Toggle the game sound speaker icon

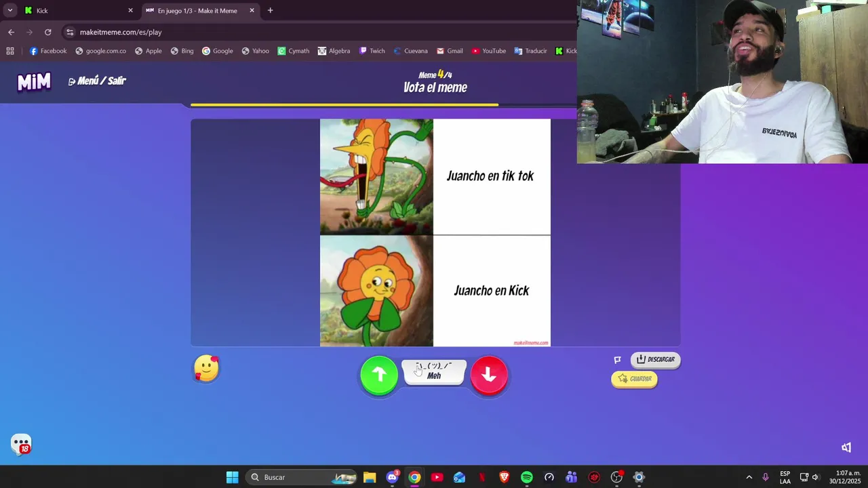pyautogui.click(x=846, y=447)
